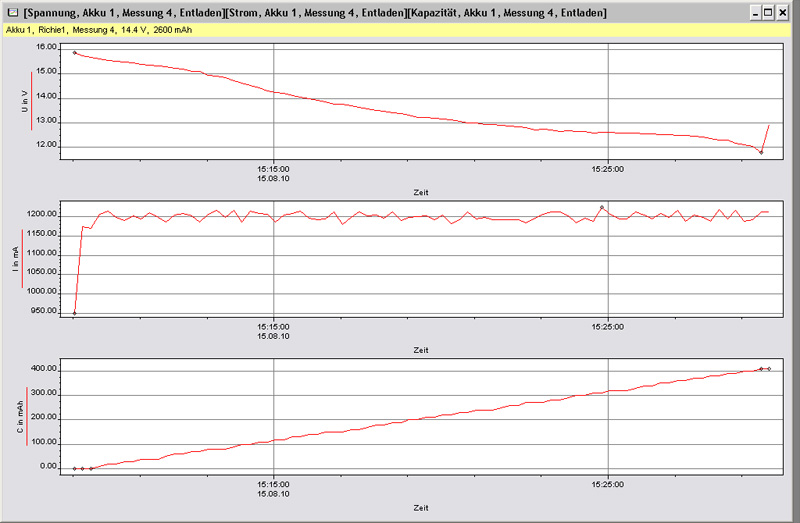The width and height of the screenshot is (800, 523).
Task: Click the first data point of the voltage curve
Action: click(x=75, y=52)
